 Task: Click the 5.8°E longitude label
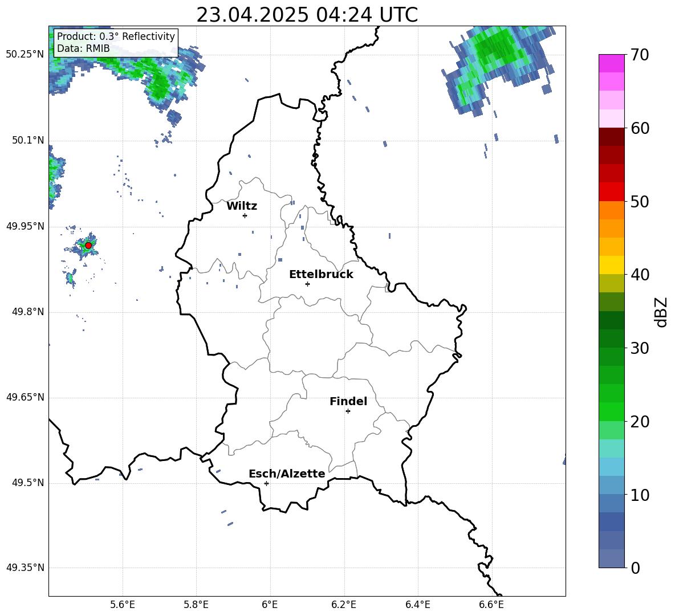click(196, 605)
